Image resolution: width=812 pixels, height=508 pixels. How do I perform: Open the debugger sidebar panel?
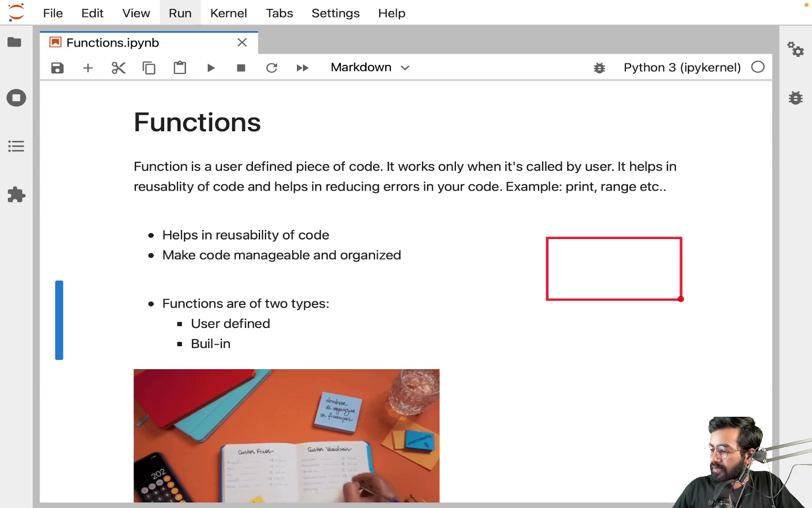click(x=796, y=97)
